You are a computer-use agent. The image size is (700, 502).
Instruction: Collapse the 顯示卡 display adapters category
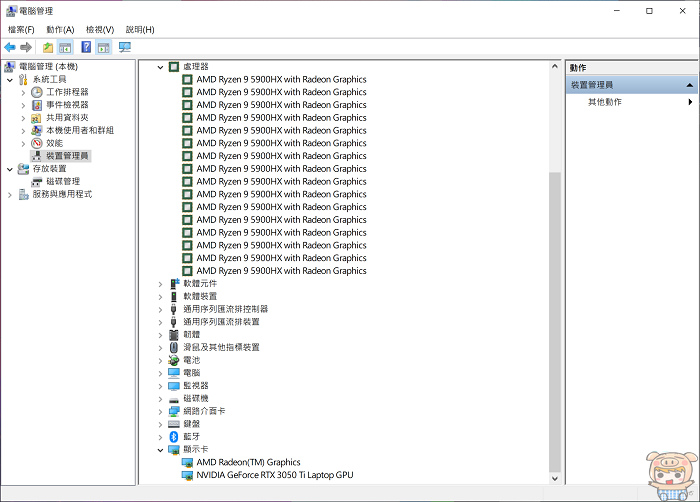point(160,450)
